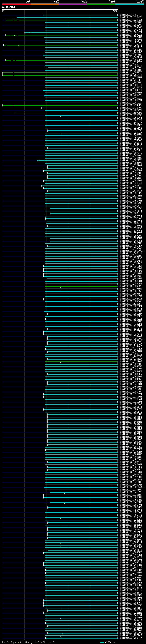
Task: Select hit UniRef100_B7FVU7
Action: tap(131, 37)
